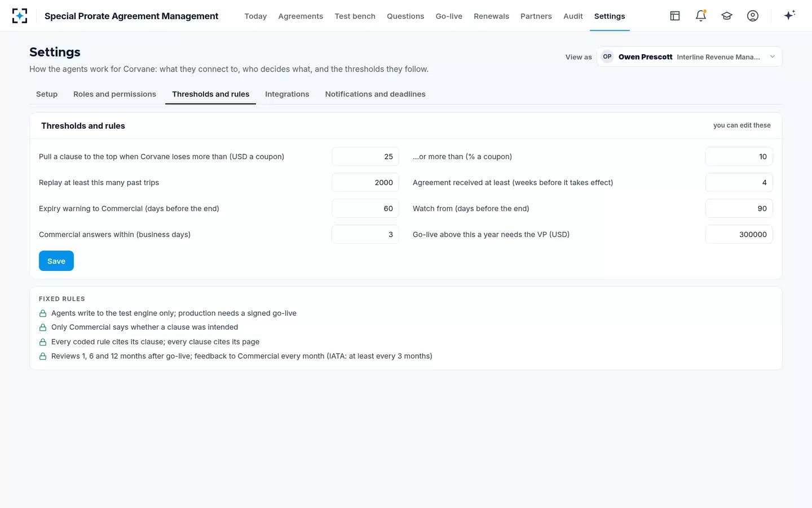Click the app logo icon
The width and height of the screenshot is (812, 508).
[20, 16]
